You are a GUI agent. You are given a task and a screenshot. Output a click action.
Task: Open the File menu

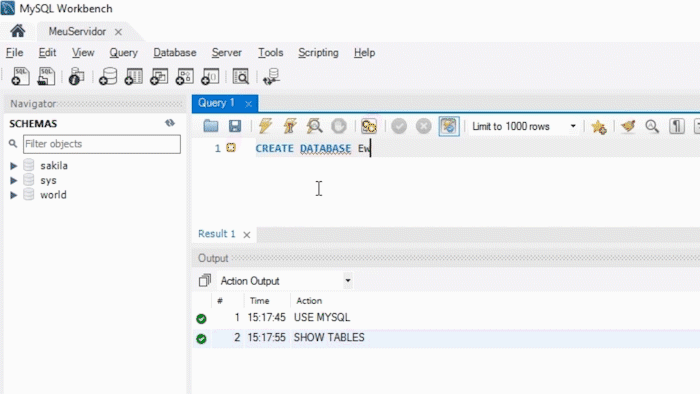[14, 53]
